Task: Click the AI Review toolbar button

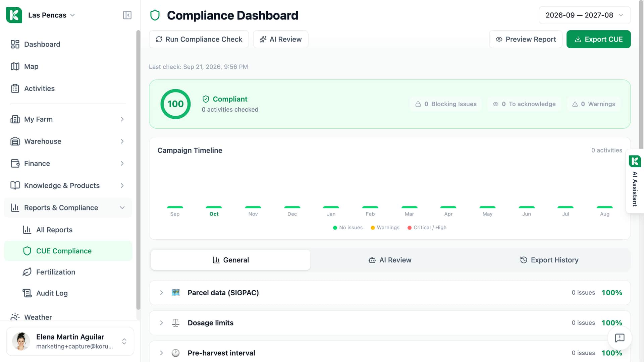Action: click(281, 39)
